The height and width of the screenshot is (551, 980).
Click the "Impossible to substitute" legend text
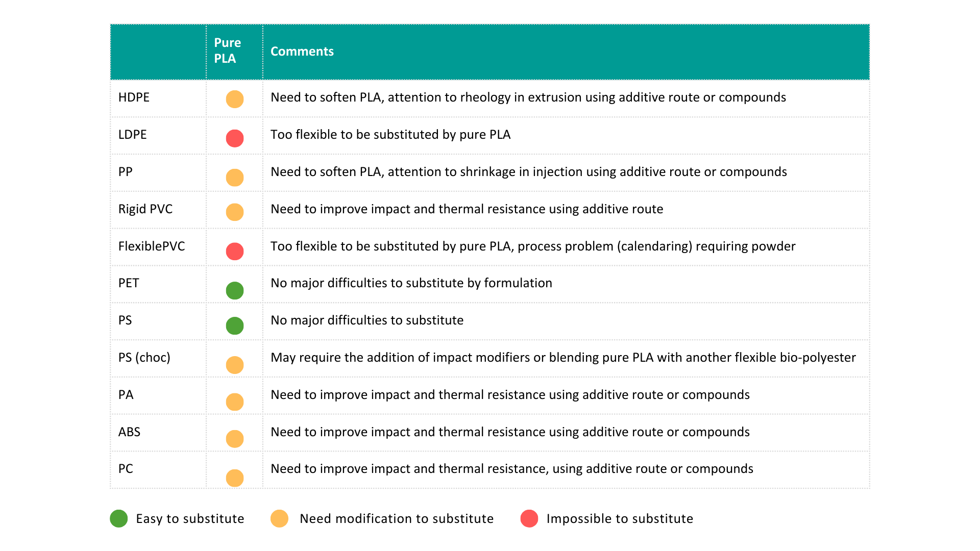620,519
